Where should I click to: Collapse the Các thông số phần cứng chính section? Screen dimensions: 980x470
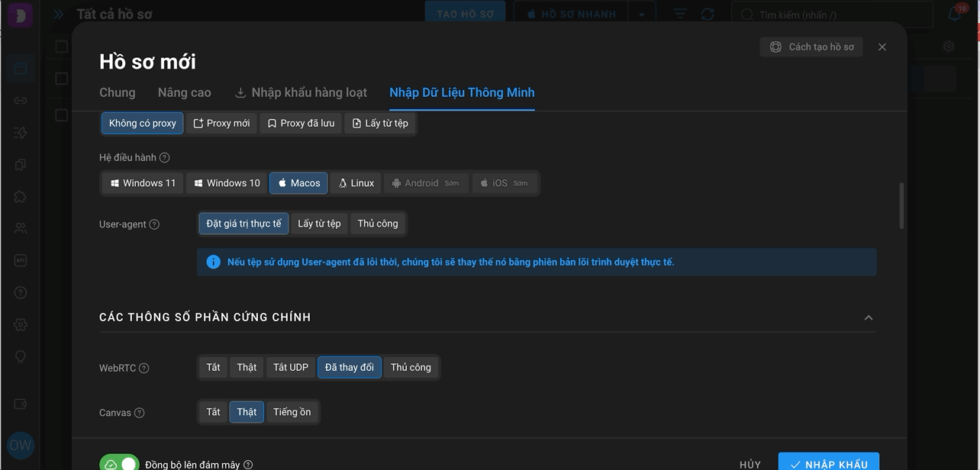868,317
